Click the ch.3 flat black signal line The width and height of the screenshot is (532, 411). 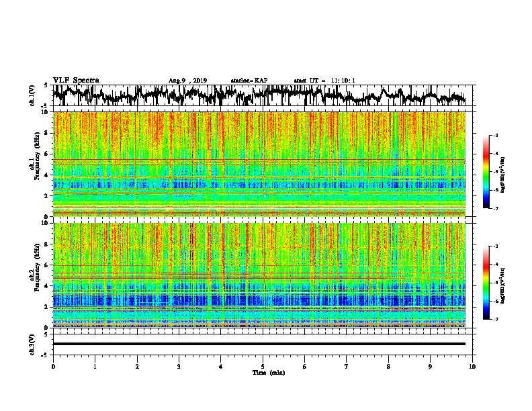click(259, 344)
